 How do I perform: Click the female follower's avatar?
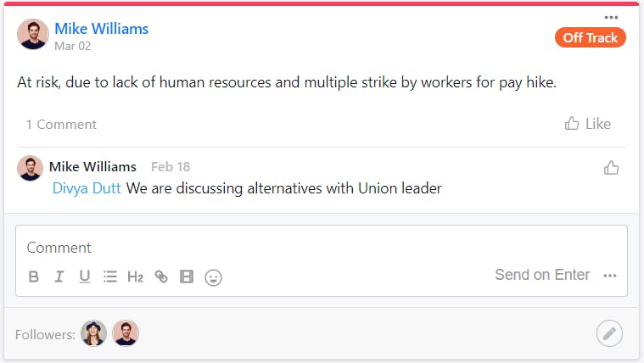[x=94, y=333]
